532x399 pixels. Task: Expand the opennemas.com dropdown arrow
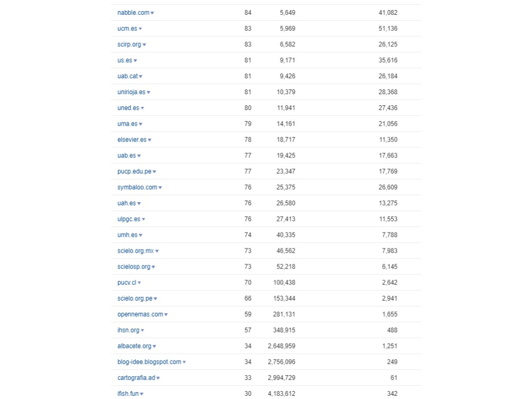point(166,315)
